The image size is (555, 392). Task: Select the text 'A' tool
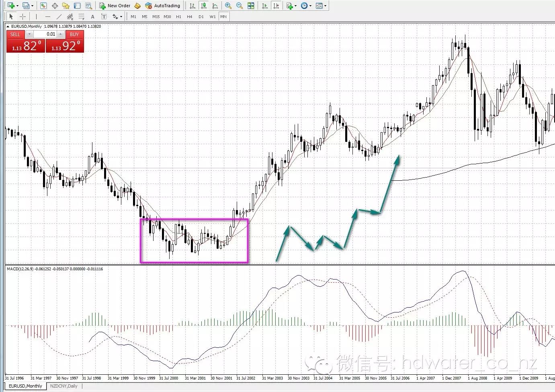92,16
